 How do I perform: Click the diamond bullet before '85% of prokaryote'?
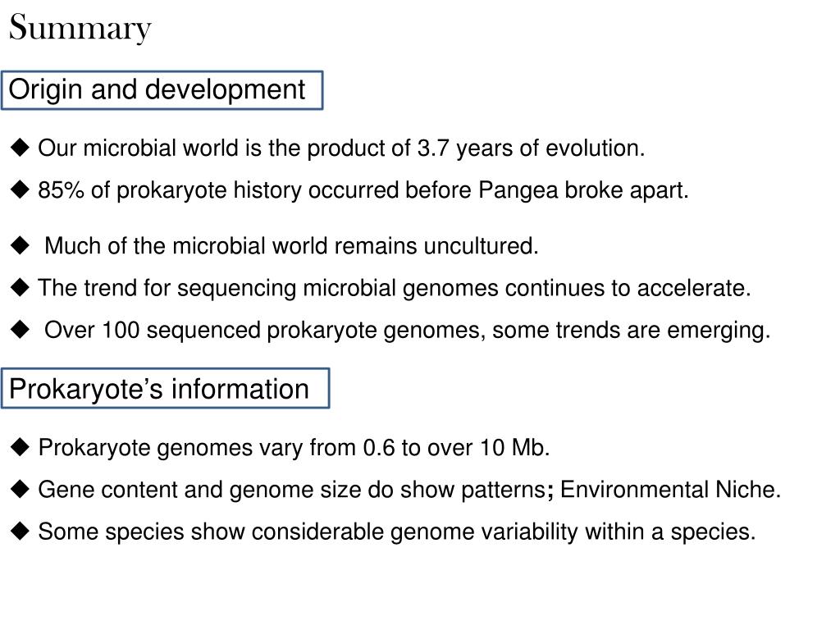pos(20,189)
